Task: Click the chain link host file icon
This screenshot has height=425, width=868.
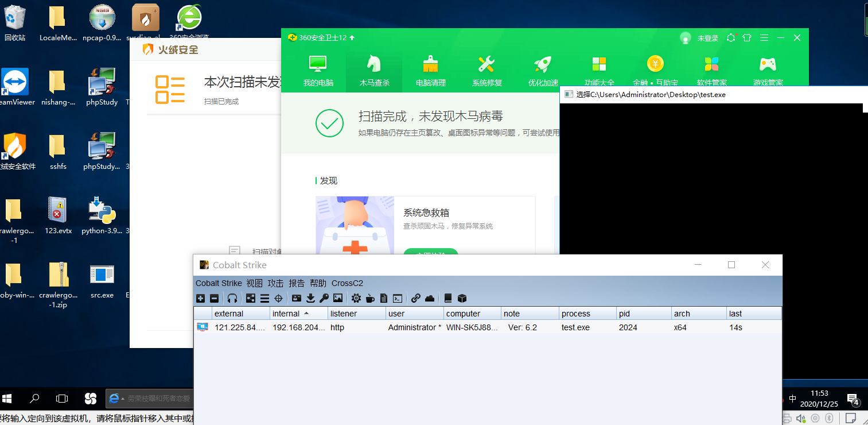Action: (x=416, y=298)
